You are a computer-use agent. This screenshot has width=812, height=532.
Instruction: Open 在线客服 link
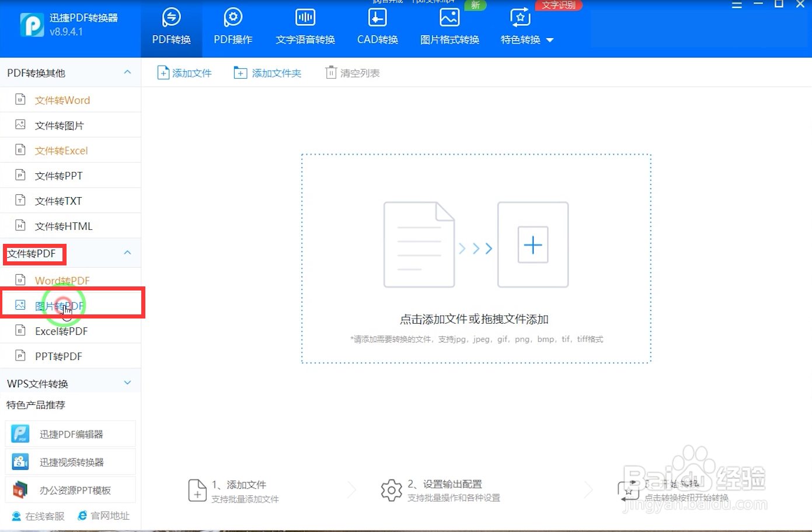(x=38, y=516)
